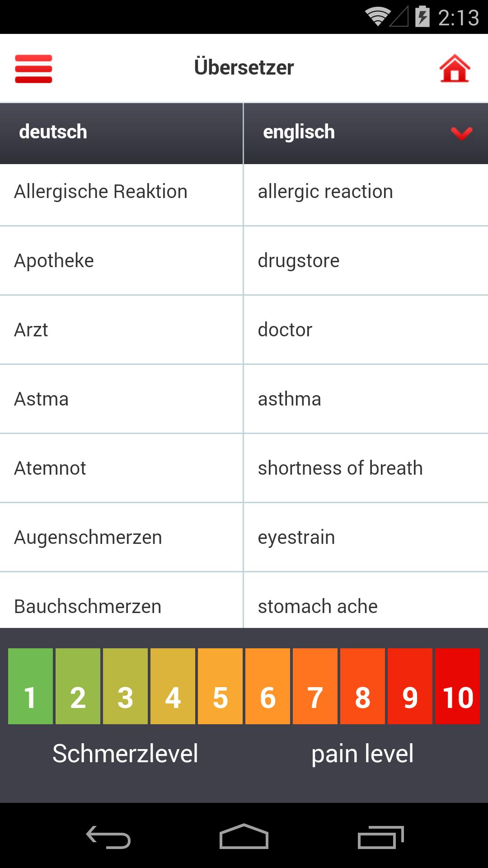Expand the englisch language dropdown arrow
This screenshot has width=488, height=868.
tap(461, 132)
